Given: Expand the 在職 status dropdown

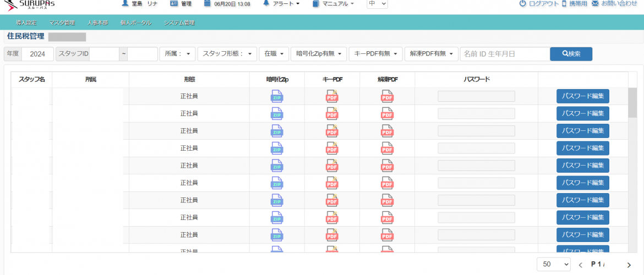Looking at the screenshot, I should click(x=274, y=53).
